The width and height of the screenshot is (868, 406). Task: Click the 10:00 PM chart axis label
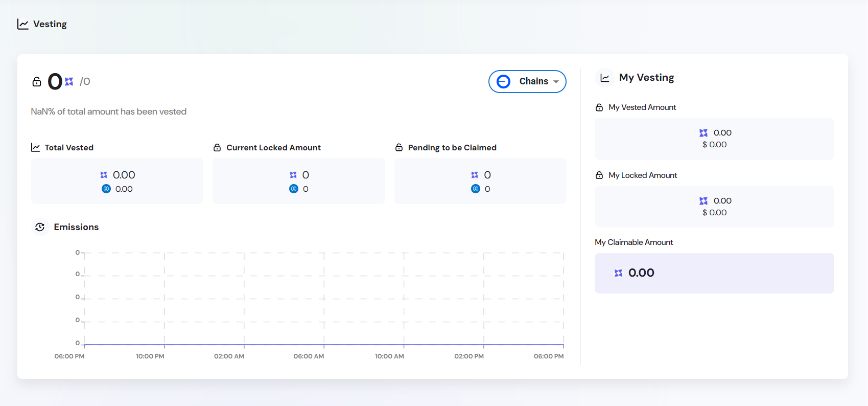click(150, 356)
